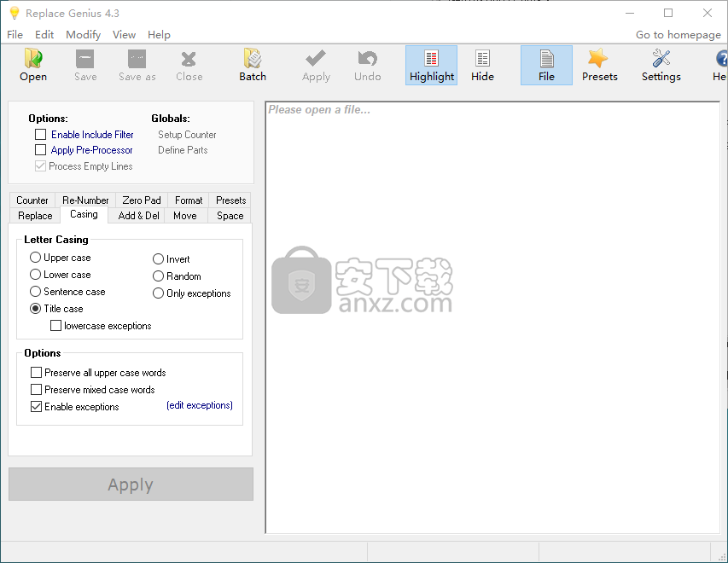The image size is (728, 563).
Task: Open the Modify menu
Action: pyautogui.click(x=83, y=35)
